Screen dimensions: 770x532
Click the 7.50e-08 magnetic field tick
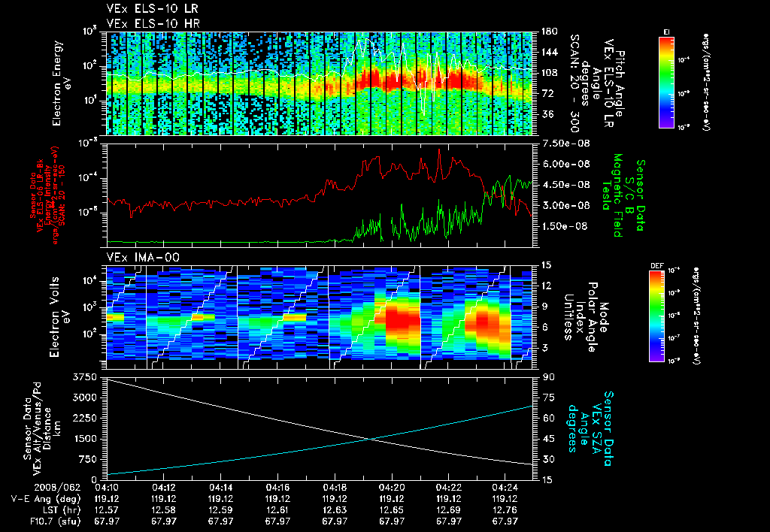coord(565,144)
